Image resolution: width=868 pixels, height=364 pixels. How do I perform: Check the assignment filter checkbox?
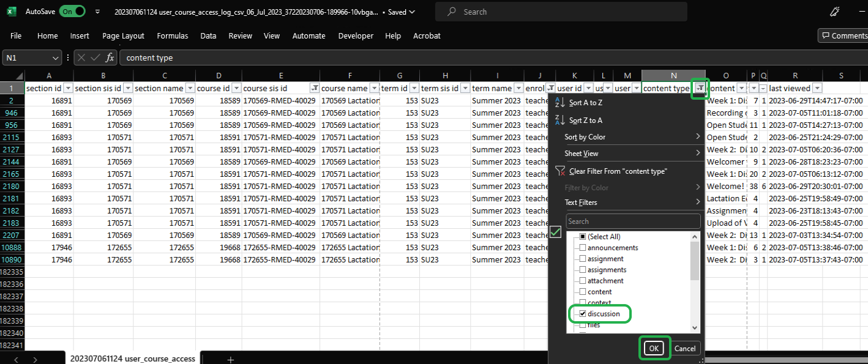583,259
